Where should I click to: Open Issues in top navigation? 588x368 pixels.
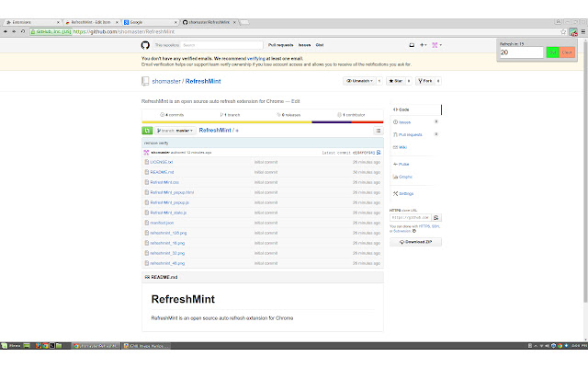[304, 45]
